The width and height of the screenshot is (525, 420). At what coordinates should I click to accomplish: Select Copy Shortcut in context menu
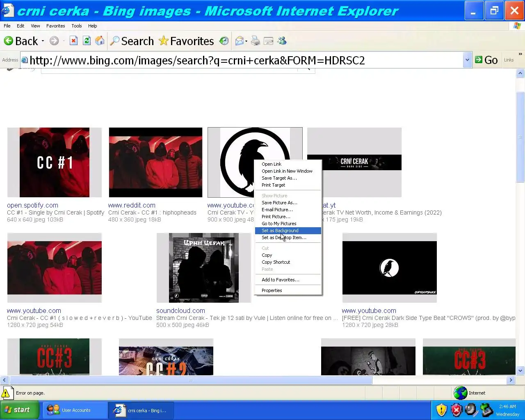click(x=288, y=262)
